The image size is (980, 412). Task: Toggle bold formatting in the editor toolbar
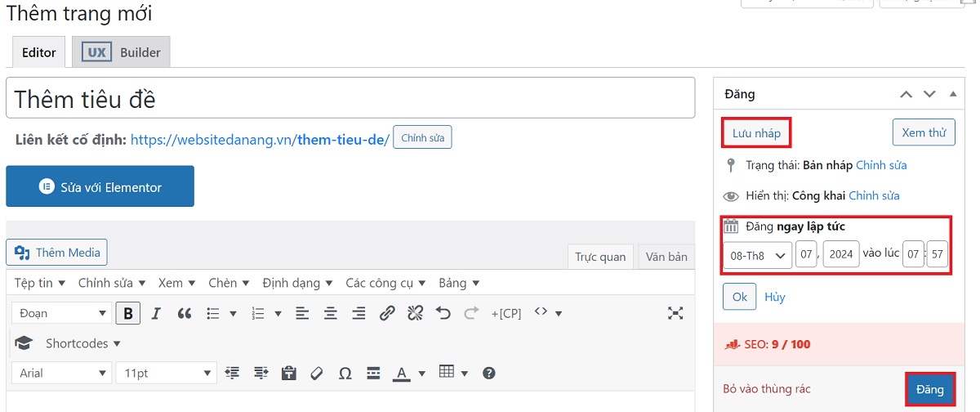tap(128, 313)
